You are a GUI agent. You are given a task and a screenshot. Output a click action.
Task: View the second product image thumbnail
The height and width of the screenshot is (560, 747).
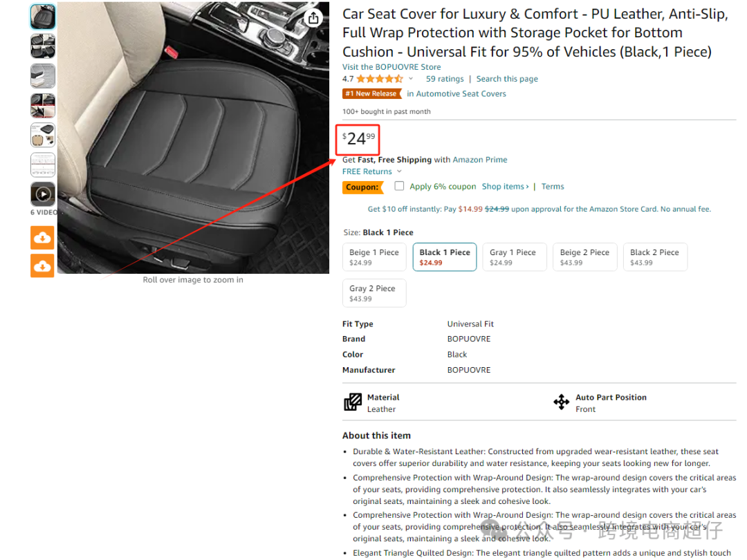(x=43, y=46)
